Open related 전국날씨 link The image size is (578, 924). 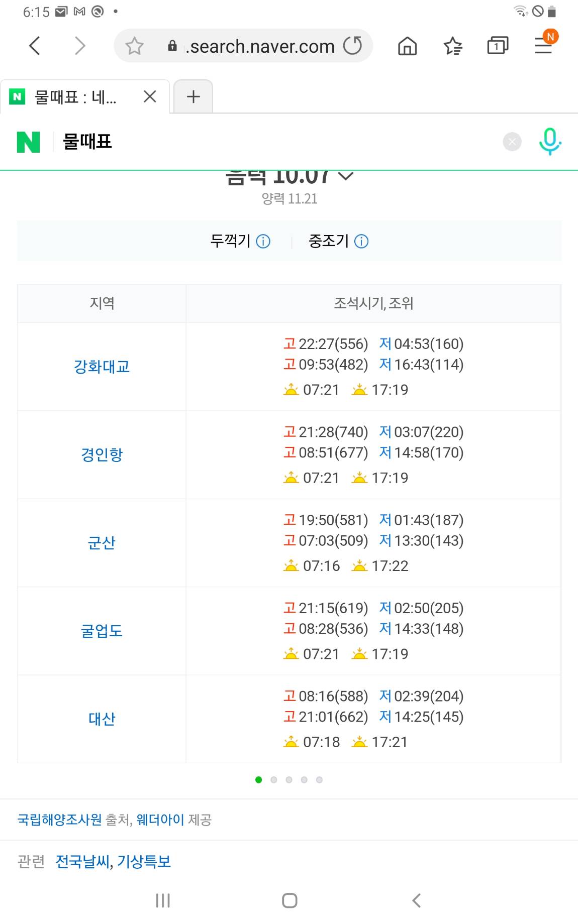82,861
